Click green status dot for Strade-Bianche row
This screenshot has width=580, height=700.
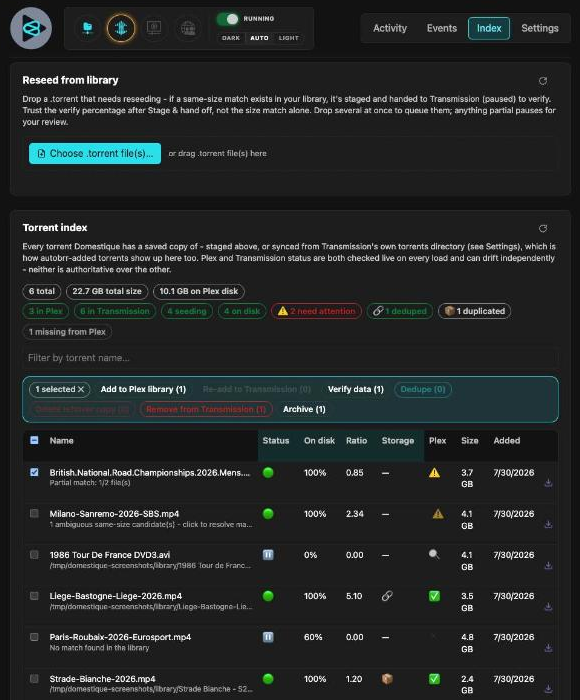268,679
